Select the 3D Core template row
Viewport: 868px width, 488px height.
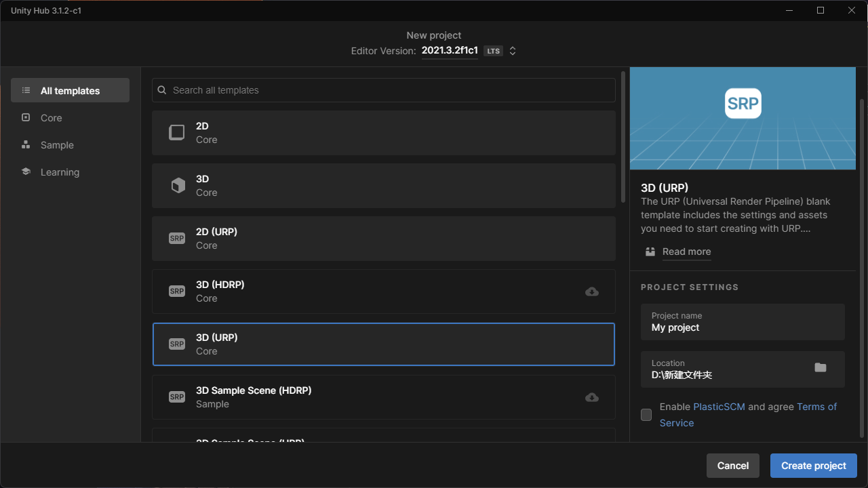click(x=384, y=186)
